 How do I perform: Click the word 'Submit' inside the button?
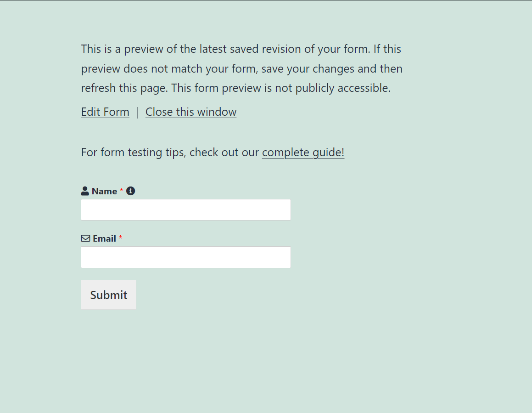(109, 295)
